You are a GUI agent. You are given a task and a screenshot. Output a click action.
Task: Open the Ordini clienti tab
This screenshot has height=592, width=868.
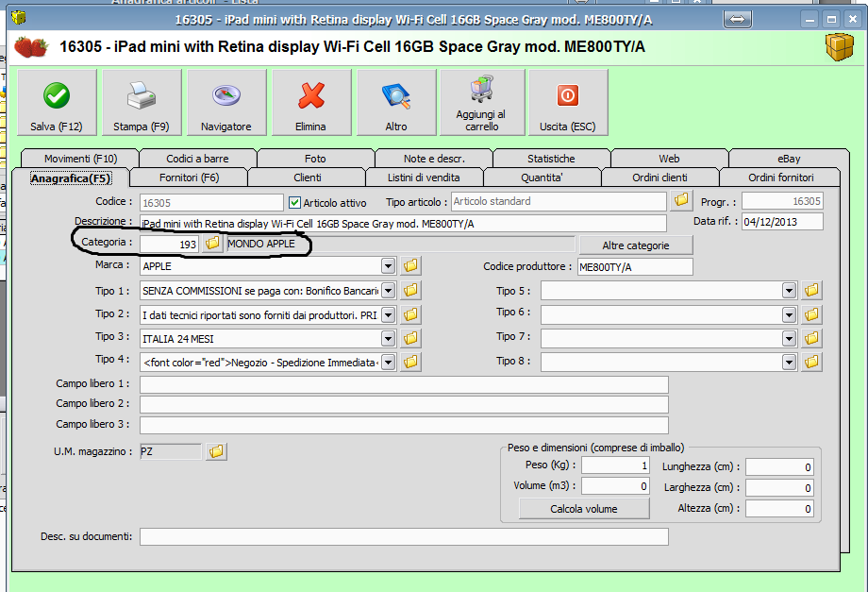point(659,178)
